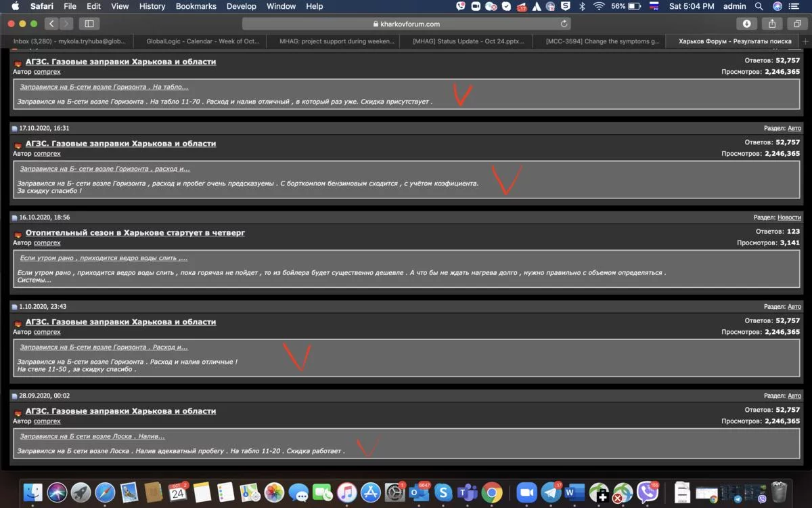Open Launchpad rocket icon in the Dock

click(81, 492)
